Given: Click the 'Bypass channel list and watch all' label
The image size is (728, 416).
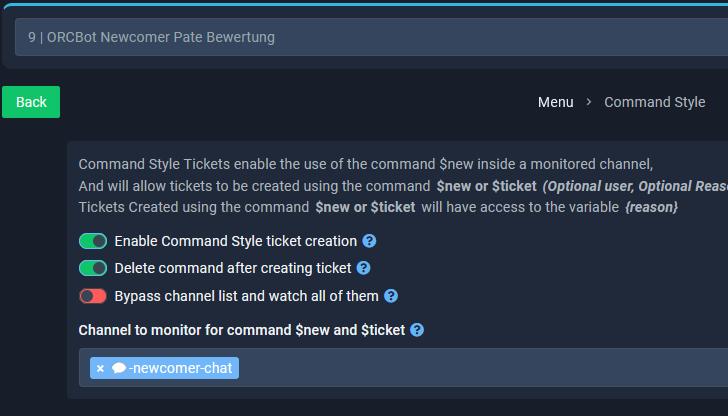Looking at the screenshot, I should pos(246,296).
